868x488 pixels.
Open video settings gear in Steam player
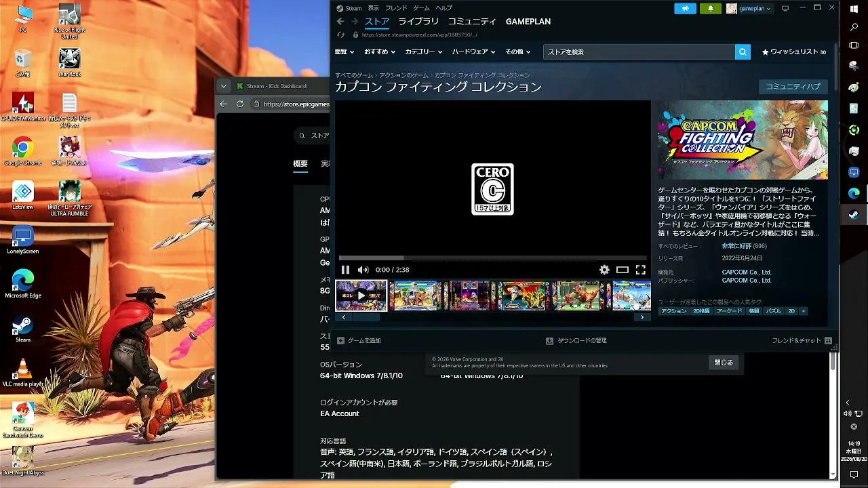(604, 270)
